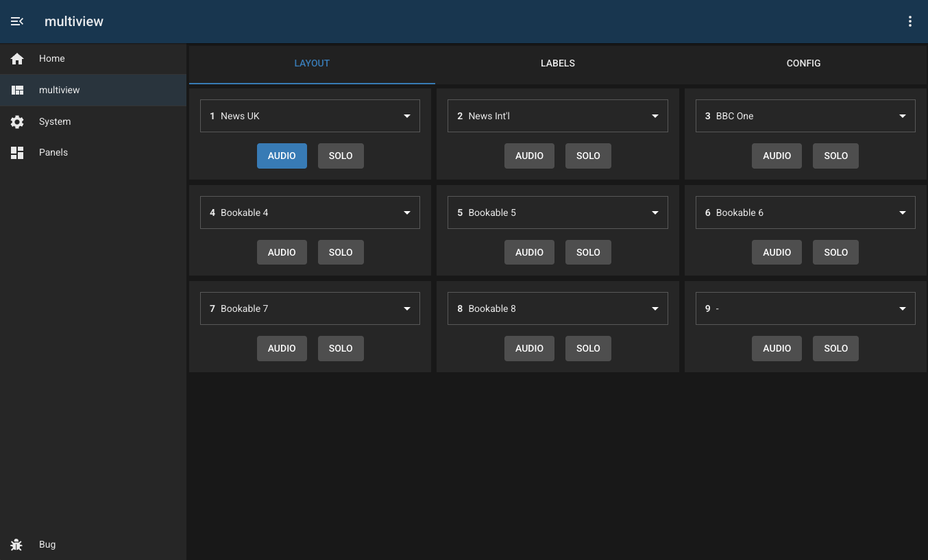Enable AUDIO on Bookable 5

pos(529,252)
